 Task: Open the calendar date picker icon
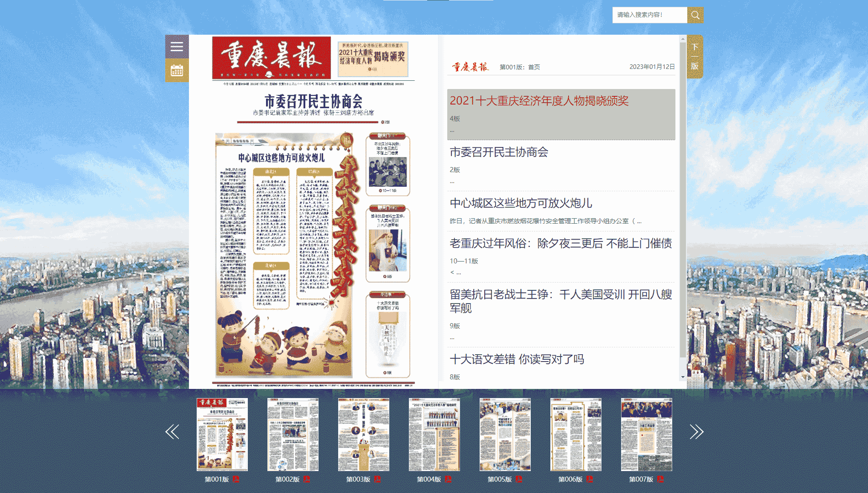pyautogui.click(x=177, y=70)
